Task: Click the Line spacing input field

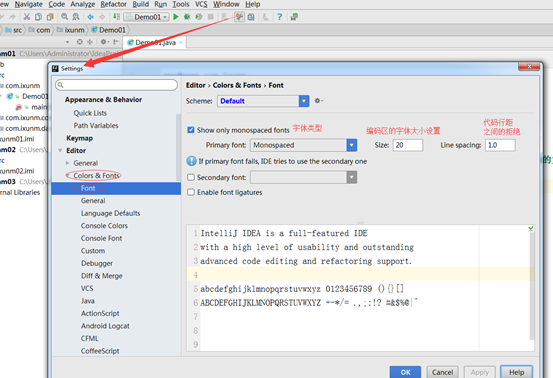Action: tap(500, 145)
